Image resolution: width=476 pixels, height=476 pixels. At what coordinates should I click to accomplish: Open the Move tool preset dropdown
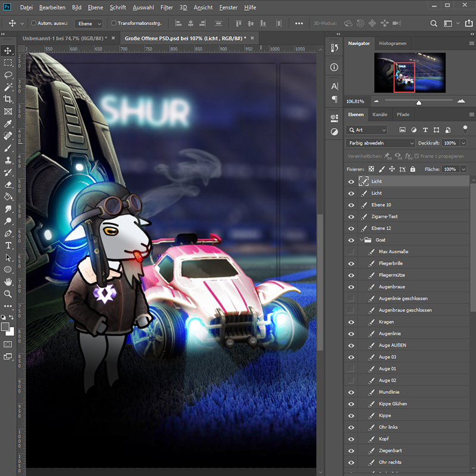[22, 23]
